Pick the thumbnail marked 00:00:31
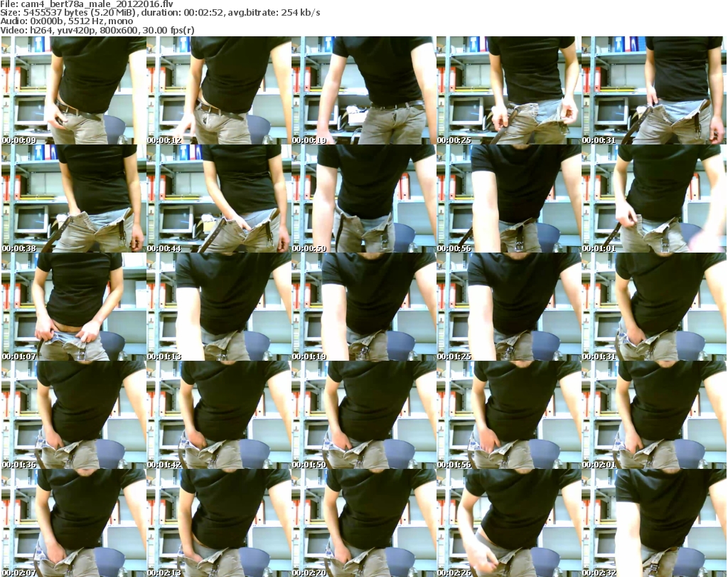The height and width of the screenshot is (577, 728). coord(654,90)
